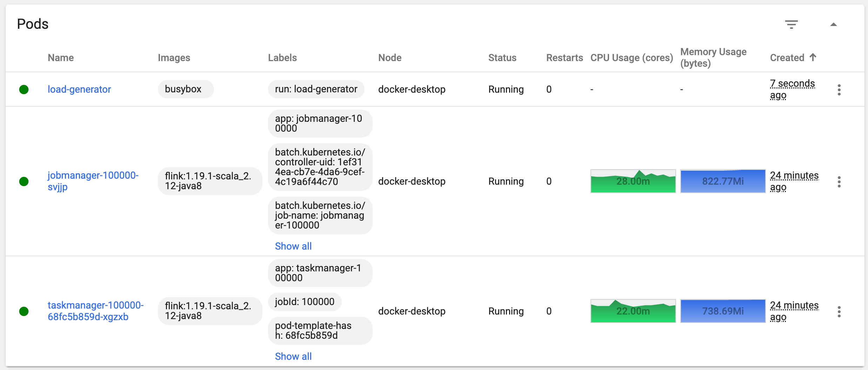
Task: Click green status dot of jobmanager pod
Action: coord(24,181)
